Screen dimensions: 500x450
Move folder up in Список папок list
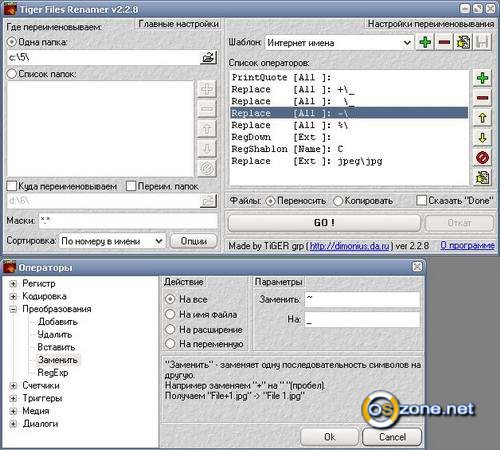pyautogui.click(x=207, y=128)
